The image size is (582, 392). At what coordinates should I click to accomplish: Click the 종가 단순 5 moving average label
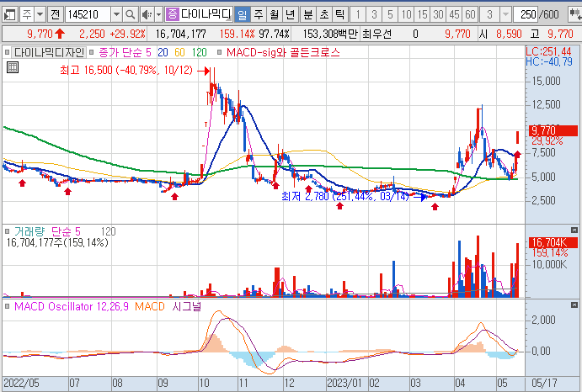pos(125,53)
